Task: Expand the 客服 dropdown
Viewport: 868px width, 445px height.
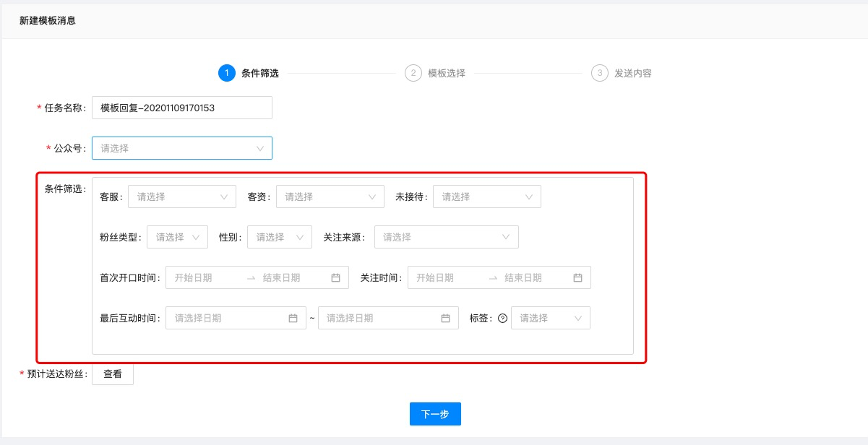Action: point(182,196)
